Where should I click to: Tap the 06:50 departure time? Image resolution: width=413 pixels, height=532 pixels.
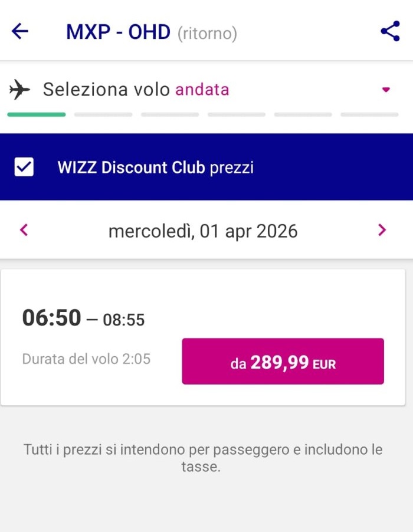click(x=51, y=318)
